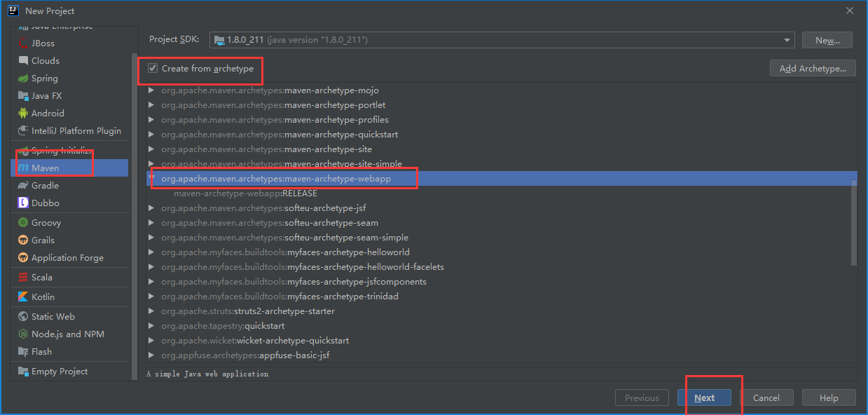The height and width of the screenshot is (415, 868).
Task: Click the Next button
Action: (704, 397)
